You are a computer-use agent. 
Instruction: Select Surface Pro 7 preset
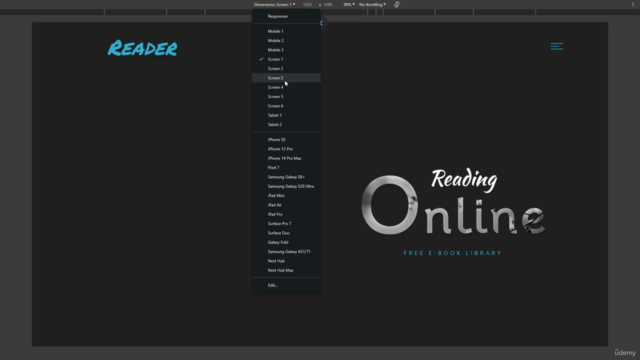pyautogui.click(x=286, y=223)
